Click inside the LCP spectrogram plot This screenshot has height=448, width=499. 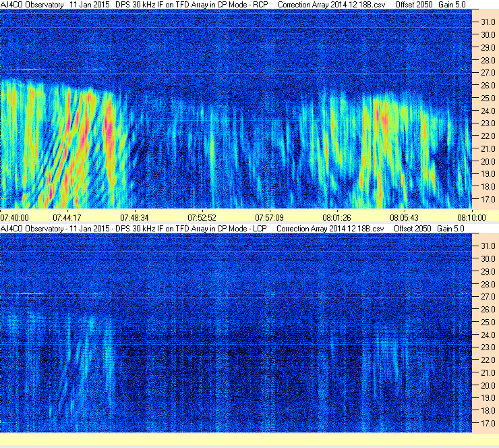coord(236,333)
